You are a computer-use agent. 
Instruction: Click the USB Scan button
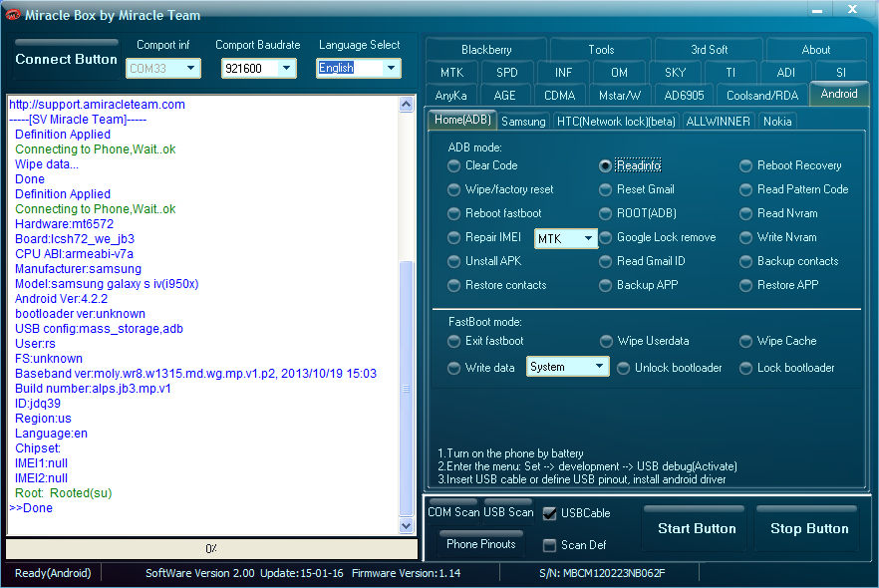pos(508,512)
